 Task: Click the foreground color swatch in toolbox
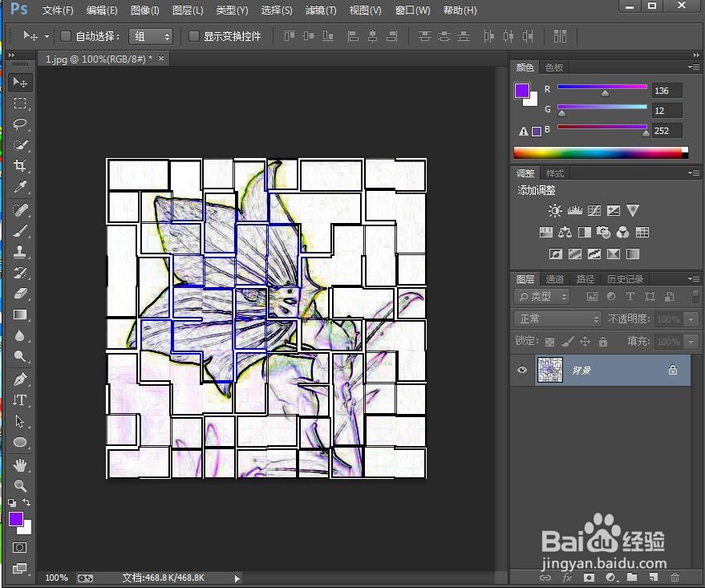coord(16,519)
